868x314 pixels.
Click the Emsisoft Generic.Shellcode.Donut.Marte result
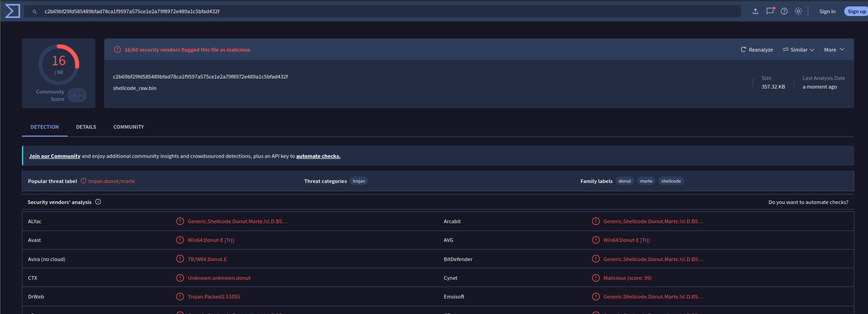click(x=652, y=297)
